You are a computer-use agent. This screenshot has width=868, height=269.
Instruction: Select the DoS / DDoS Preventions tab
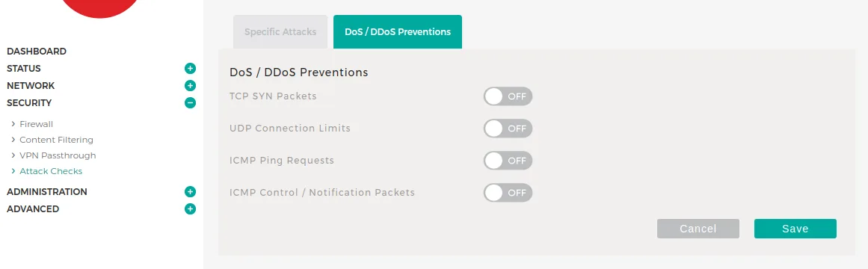coord(398,32)
